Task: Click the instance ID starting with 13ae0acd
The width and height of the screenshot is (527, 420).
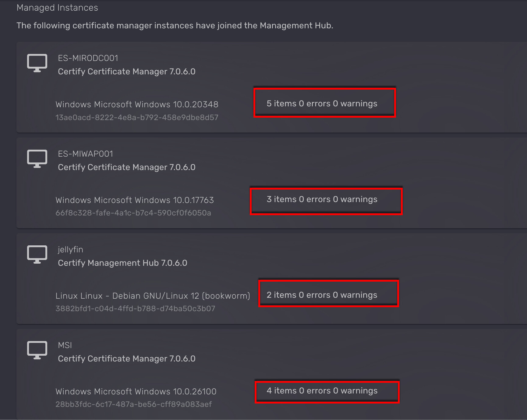Action: pos(137,118)
